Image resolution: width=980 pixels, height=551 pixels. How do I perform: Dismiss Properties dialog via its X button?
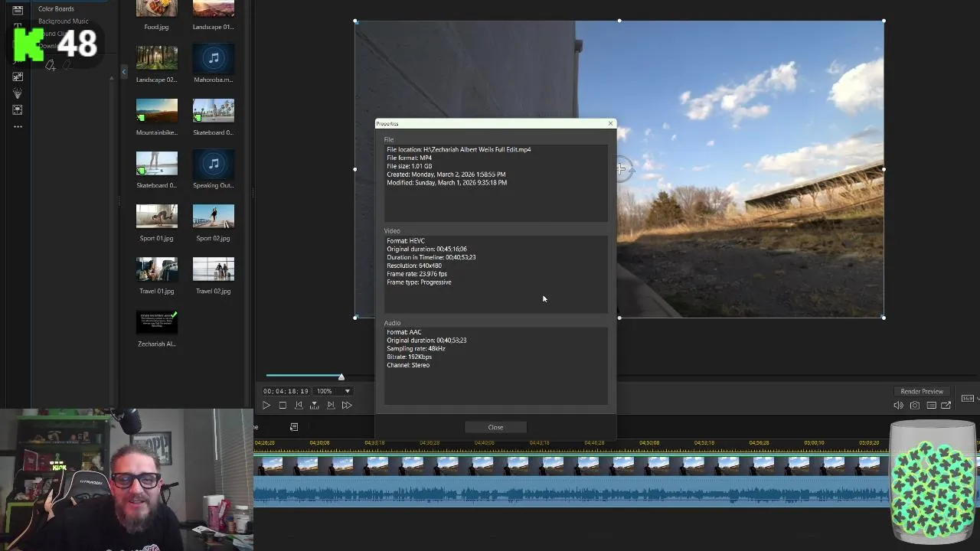point(610,123)
